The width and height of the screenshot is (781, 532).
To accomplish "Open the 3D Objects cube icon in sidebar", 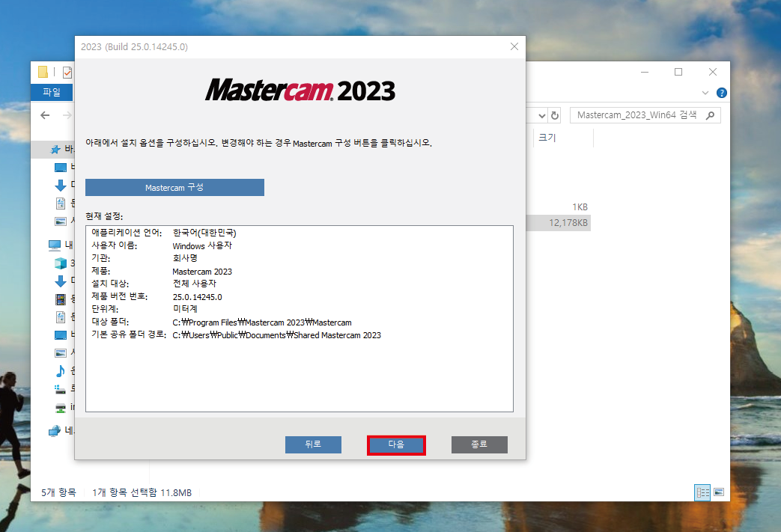I will 60,263.
